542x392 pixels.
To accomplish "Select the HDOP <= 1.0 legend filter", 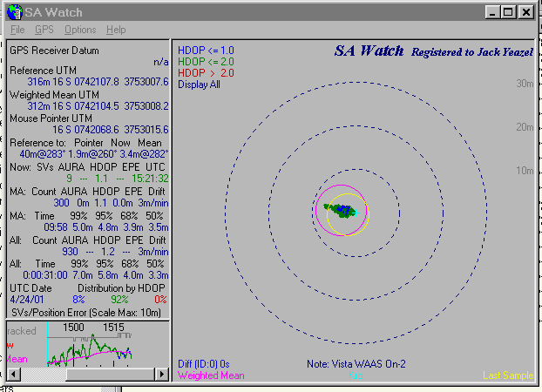I will (206, 51).
